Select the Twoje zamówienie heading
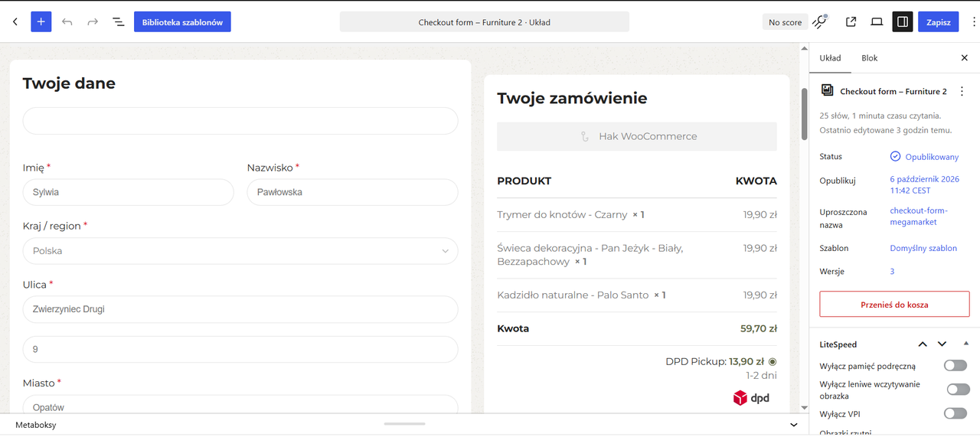 572,98
